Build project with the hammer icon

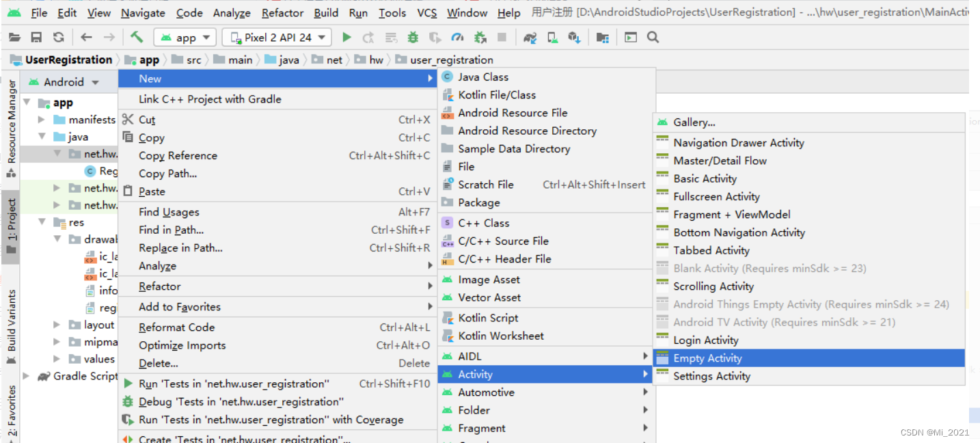137,38
